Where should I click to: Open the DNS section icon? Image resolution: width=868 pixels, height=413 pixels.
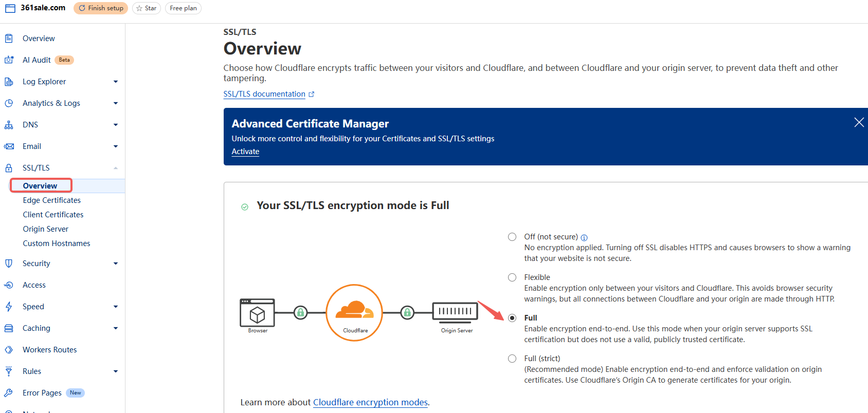9,124
